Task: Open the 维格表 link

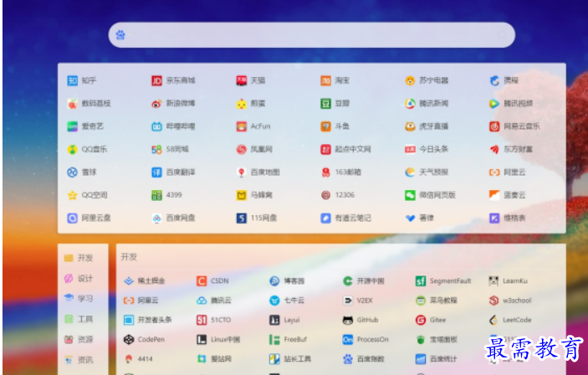Action: pos(508,218)
